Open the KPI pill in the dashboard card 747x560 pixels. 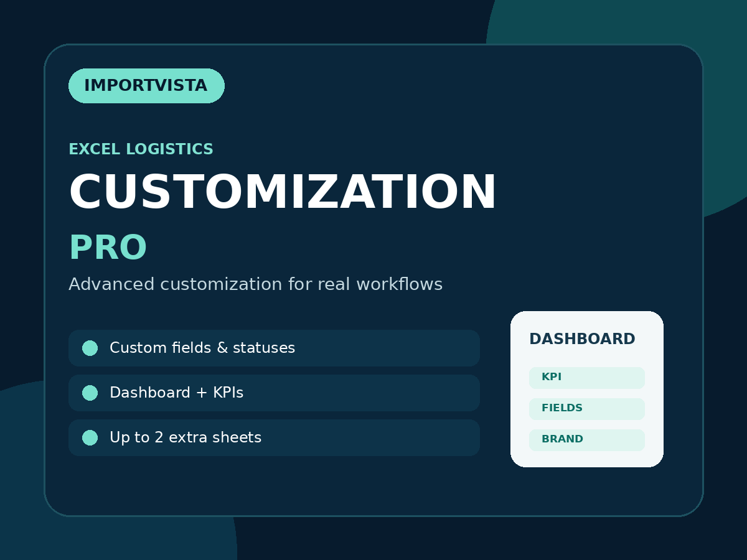click(x=587, y=378)
